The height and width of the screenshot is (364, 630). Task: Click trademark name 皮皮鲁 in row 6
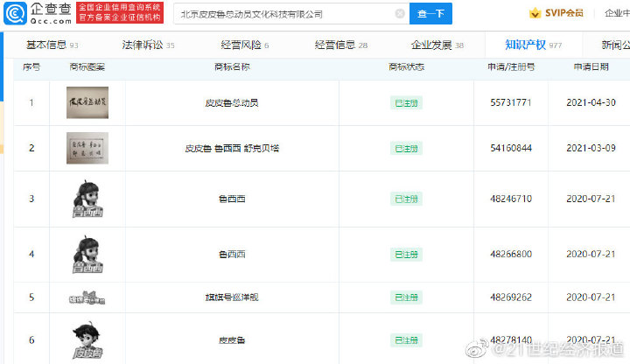tap(232, 340)
